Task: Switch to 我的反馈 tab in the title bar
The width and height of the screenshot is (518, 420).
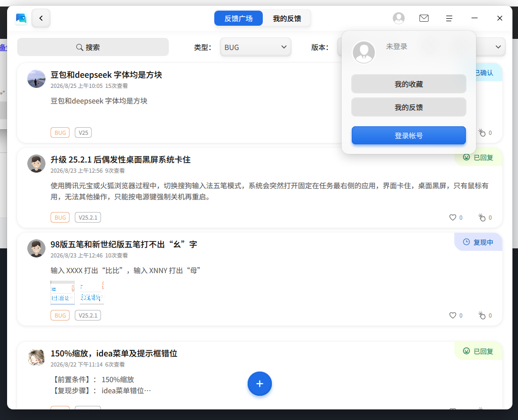Action: (x=287, y=19)
